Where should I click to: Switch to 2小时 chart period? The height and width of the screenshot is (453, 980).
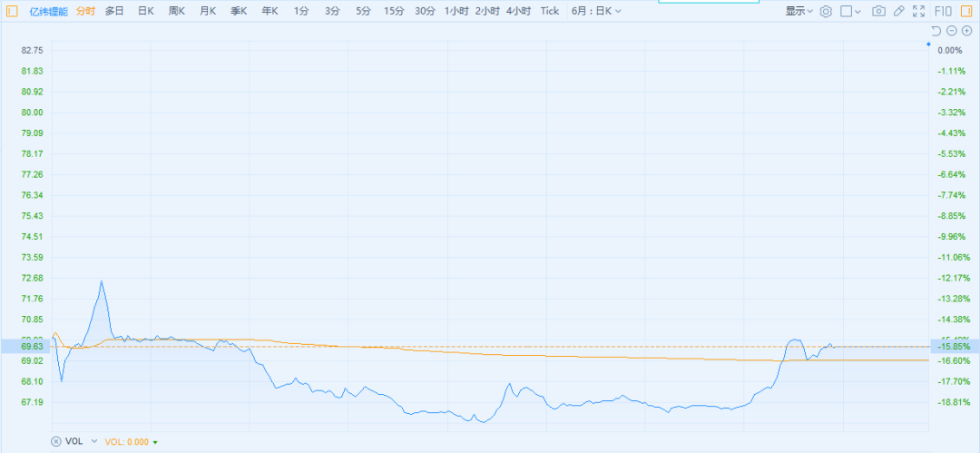(487, 11)
